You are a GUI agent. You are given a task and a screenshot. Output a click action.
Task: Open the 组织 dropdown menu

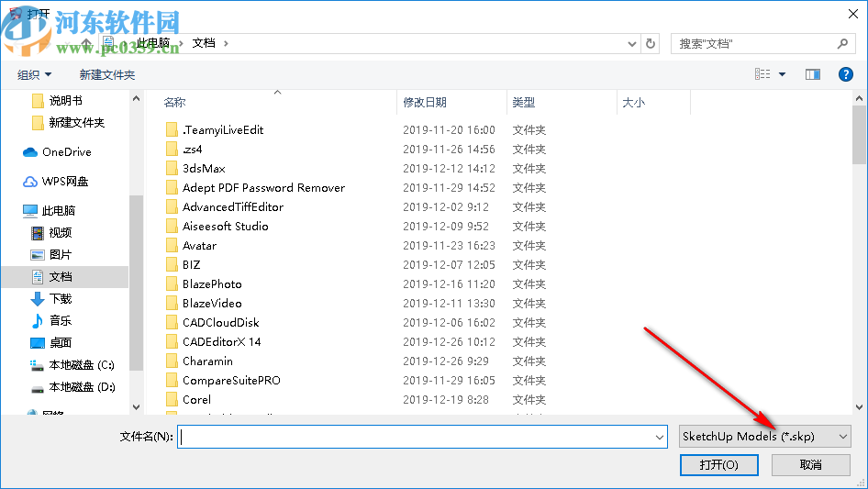tap(34, 74)
